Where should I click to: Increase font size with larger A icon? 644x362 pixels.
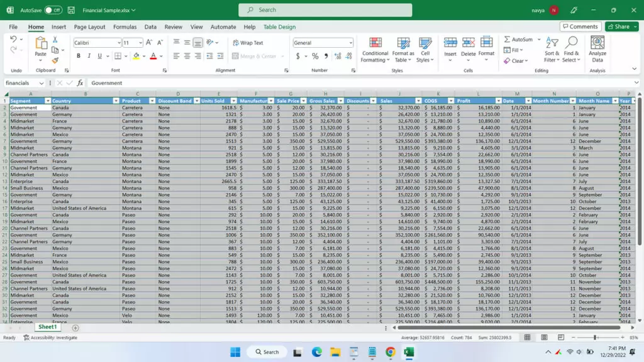point(149,42)
